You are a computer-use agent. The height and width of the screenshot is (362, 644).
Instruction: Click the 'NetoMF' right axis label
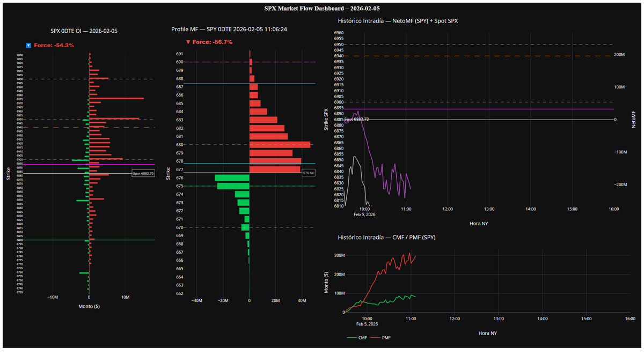click(634, 120)
